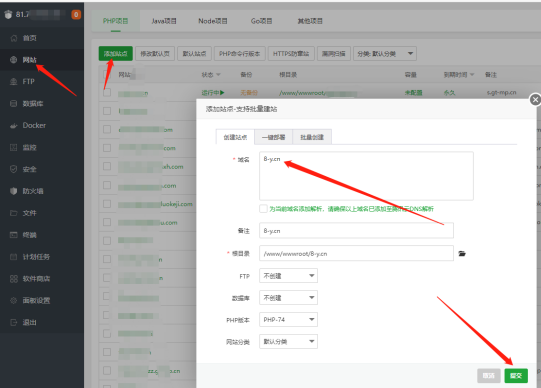
Task: Click the 退出 logout sidebar icon
Action: [x=13, y=322]
